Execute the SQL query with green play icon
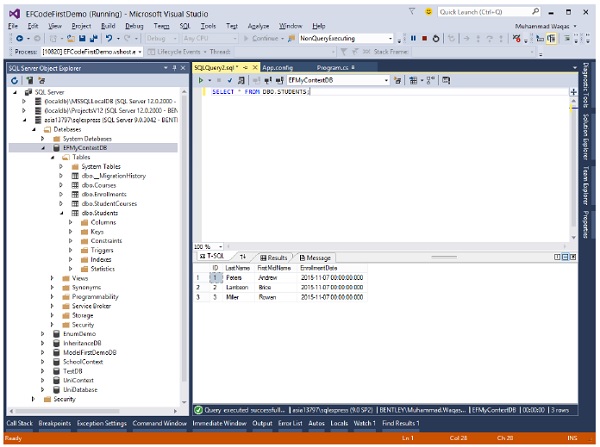The image size is (600, 447). tap(201, 80)
